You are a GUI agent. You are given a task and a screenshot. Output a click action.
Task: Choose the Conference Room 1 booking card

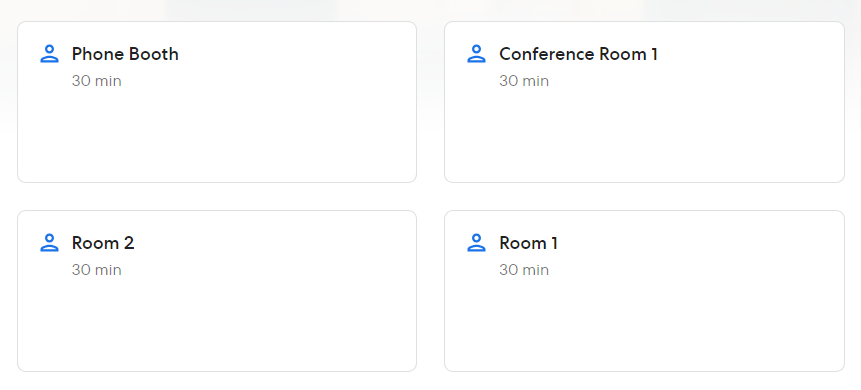coord(644,102)
